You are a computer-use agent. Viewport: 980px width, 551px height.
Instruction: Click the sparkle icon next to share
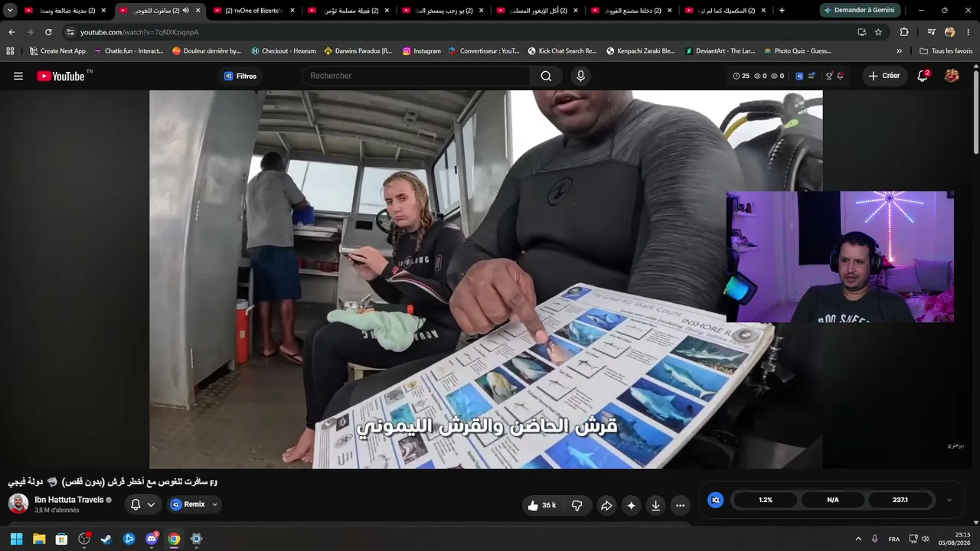(x=631, y=505)
